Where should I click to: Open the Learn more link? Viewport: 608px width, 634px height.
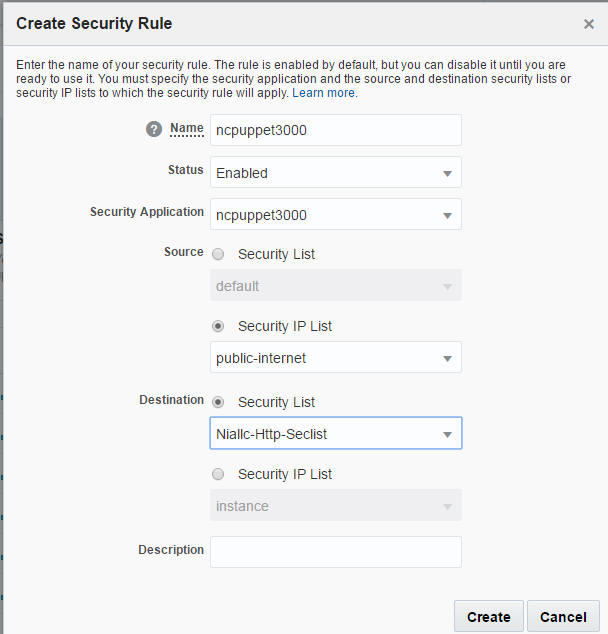click(x=323, y=93)
